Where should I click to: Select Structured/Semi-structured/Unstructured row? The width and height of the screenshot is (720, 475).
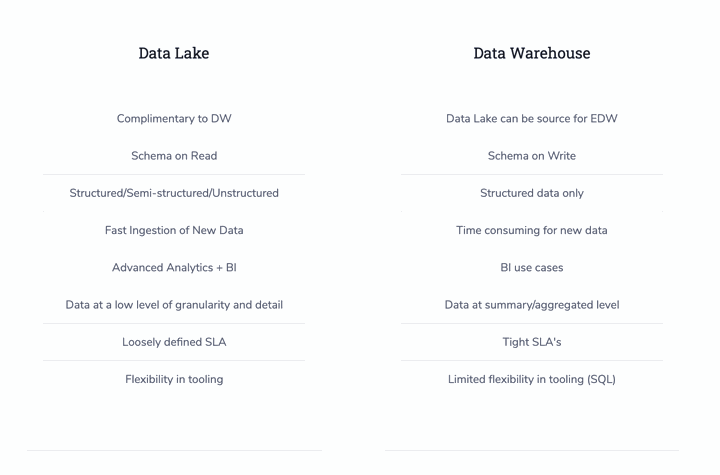(174, 193)
